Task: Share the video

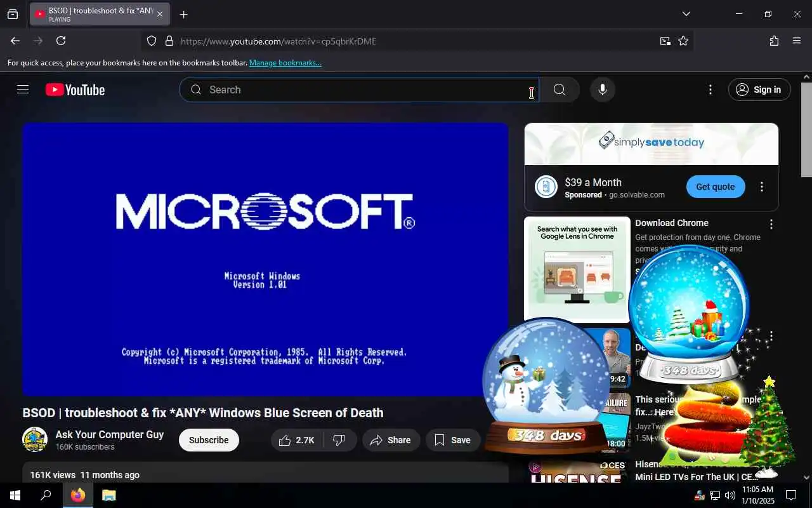Action: [391, 440]
